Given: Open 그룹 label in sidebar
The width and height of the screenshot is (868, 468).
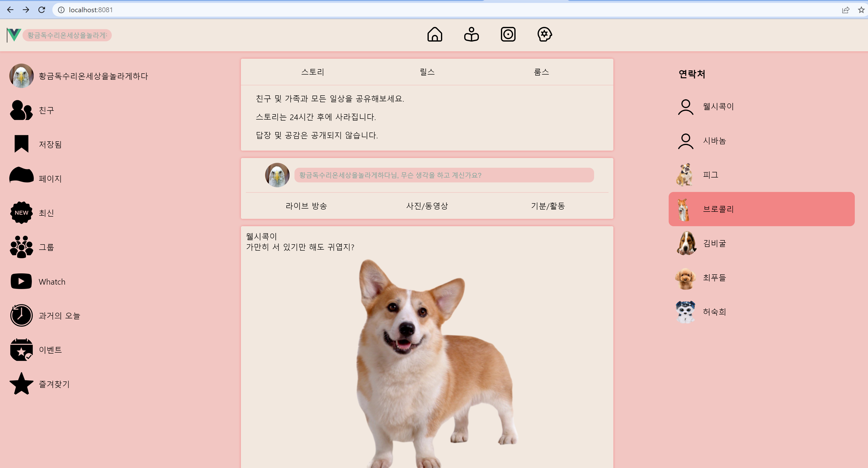Looking at the screenshot, I should (46, 247).
